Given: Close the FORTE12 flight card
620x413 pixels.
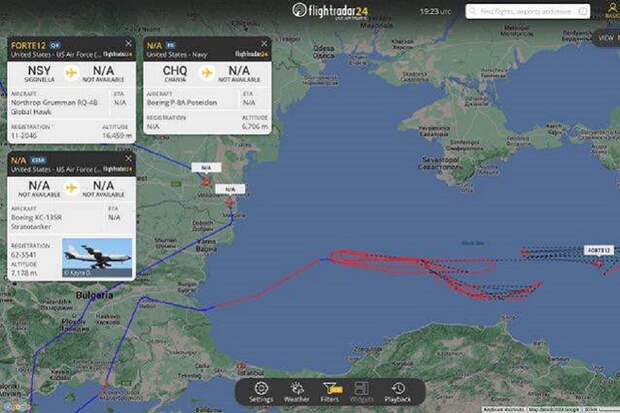Looking at the screenshot, I should 129,44.
